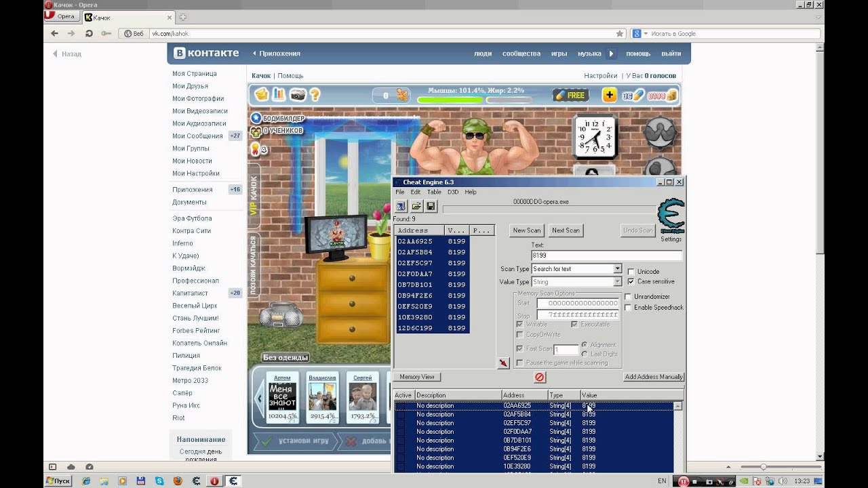Click the Opera address bar
This screenshot has width=868, height=488.
pyautogui.click(x=372, y=33)
